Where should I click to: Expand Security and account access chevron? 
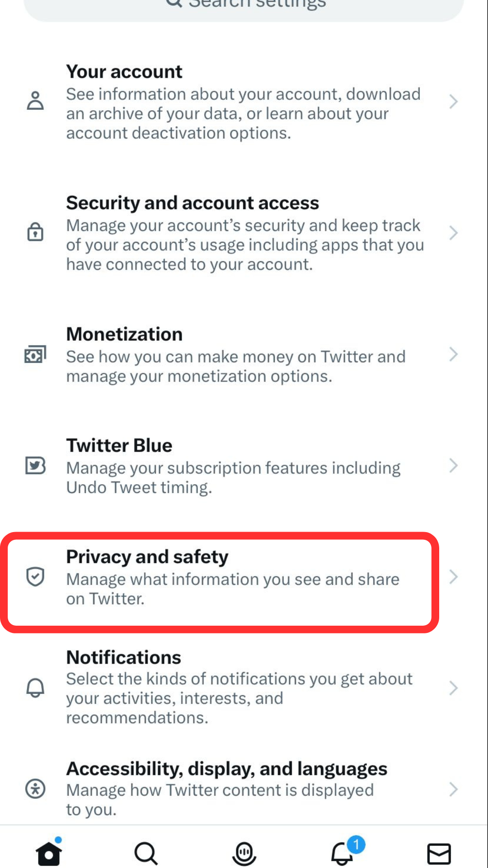click(x=454, y=233)
